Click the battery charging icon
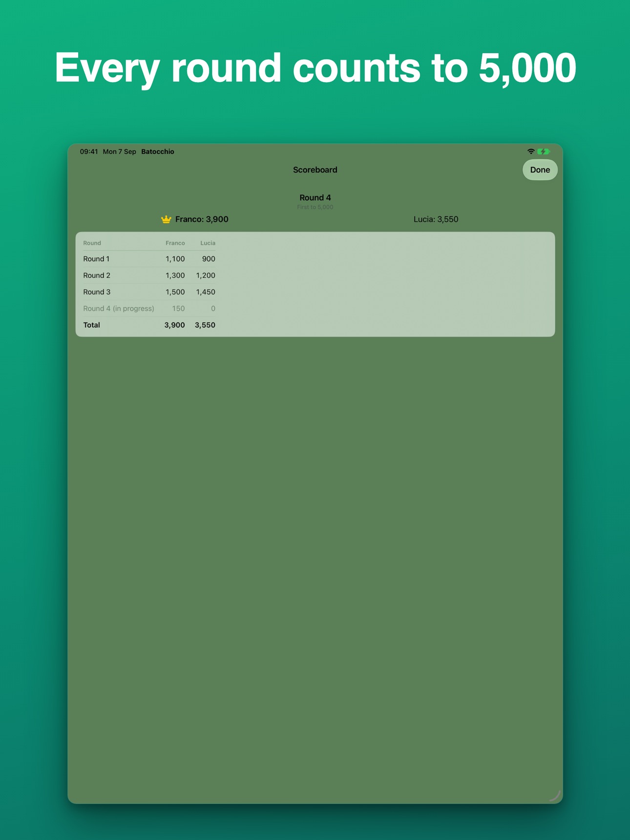This screenshot has height=840, width=630. (544, 151)
